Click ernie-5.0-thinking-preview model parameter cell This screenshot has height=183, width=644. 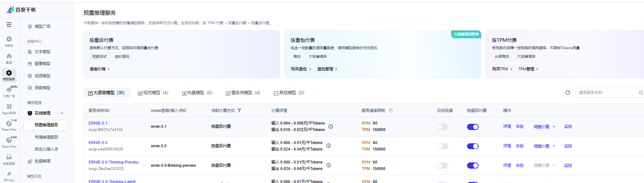pos(173,165)
